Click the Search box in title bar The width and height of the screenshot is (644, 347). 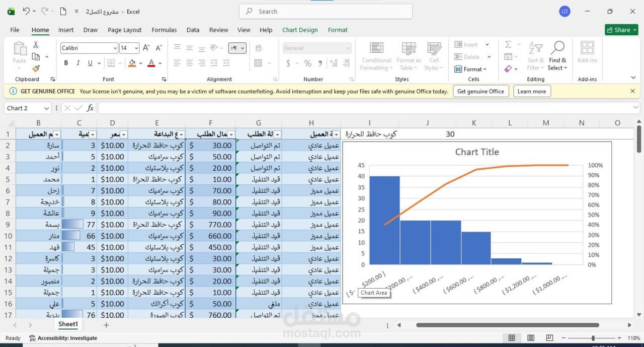tap(326, 11)
